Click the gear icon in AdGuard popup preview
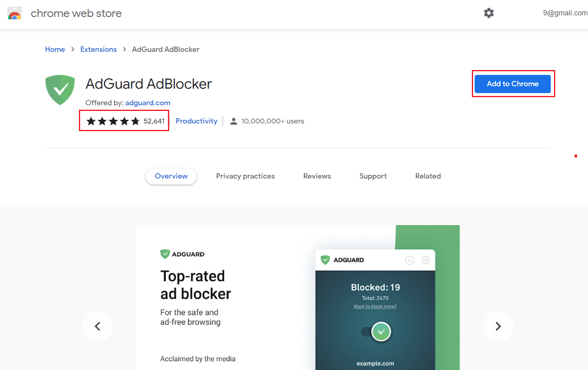 (x=426, y=260)
